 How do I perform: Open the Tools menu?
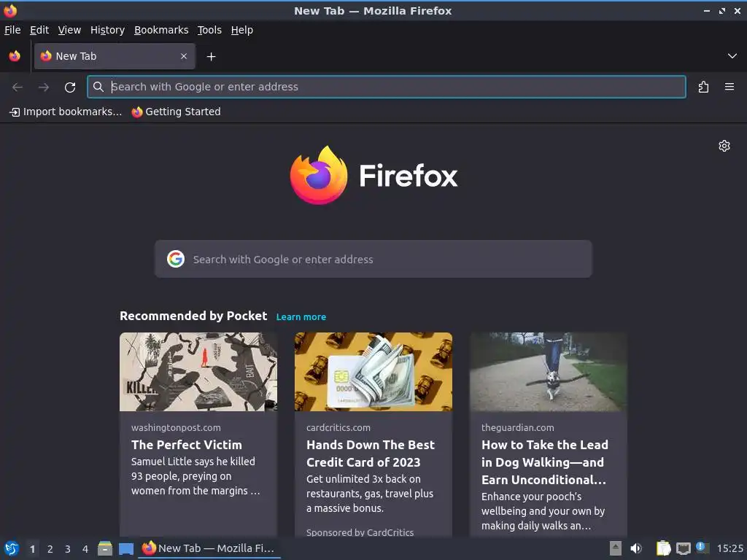coord(209,30)
